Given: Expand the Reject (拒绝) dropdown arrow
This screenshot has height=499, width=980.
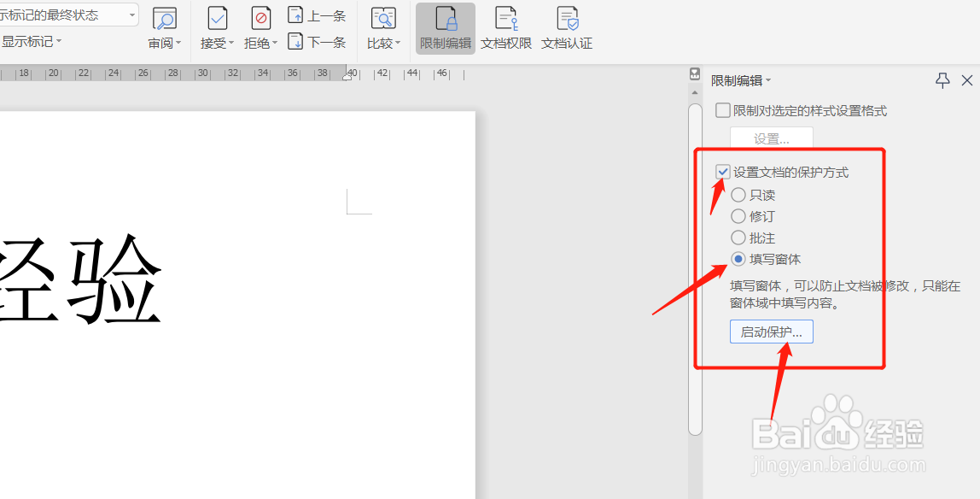Looking at the screenshot, I should pyautogui.click(x=274, y=43).
